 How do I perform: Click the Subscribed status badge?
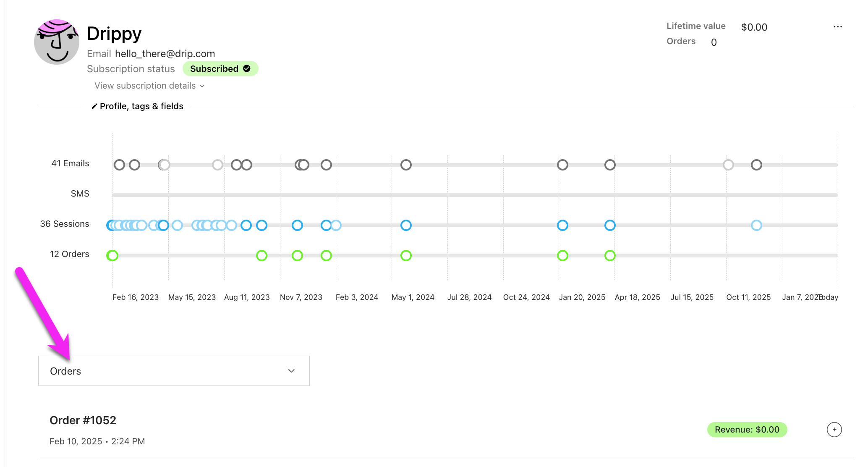tap(220, 68)
